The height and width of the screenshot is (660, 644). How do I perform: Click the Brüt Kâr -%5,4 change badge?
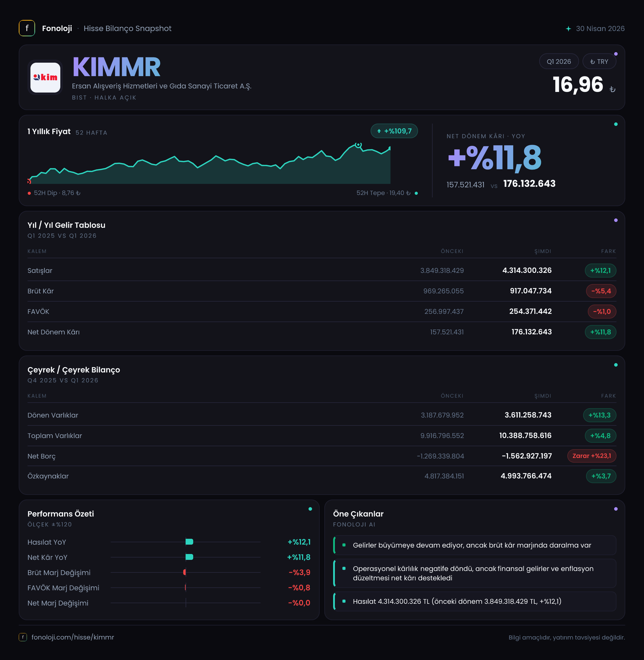pos(601,291)
